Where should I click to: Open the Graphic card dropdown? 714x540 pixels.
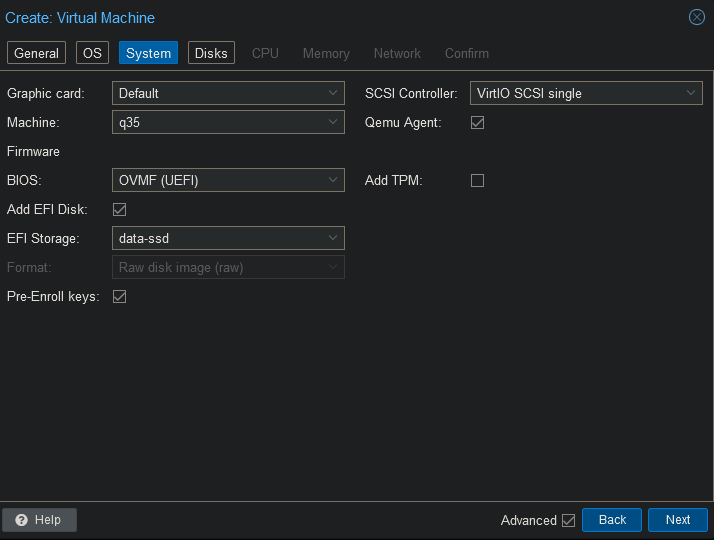pyautogui.click(x=333, y=93)
